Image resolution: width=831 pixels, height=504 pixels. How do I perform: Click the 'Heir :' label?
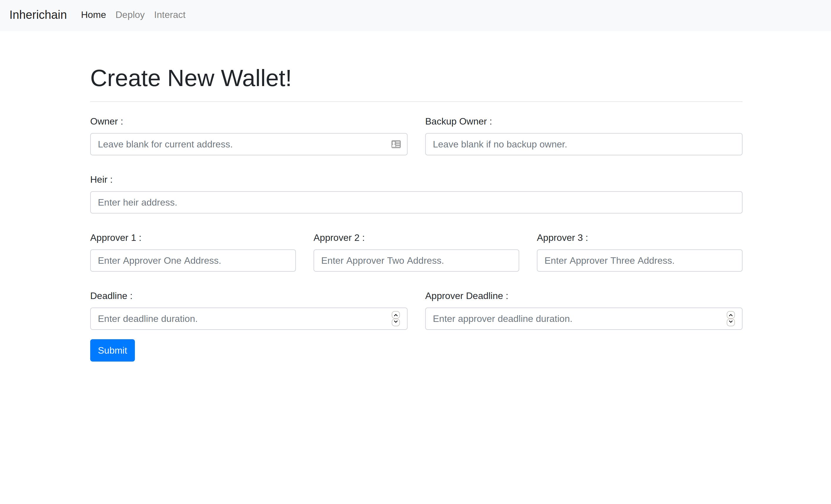coord(101,179)
